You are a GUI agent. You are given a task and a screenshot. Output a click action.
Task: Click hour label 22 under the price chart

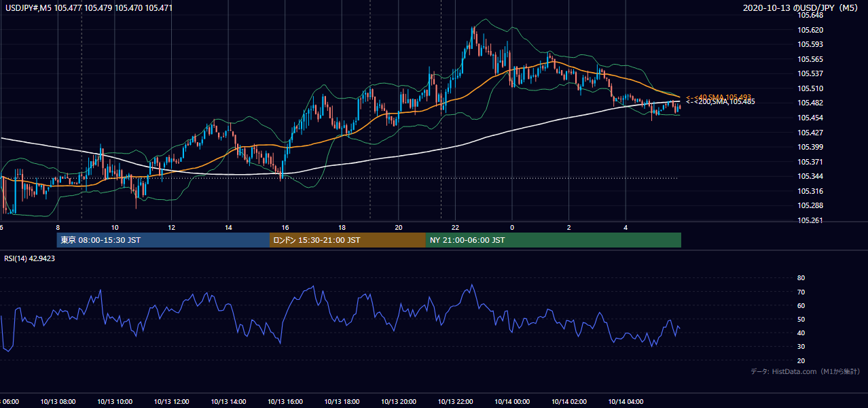455,227
